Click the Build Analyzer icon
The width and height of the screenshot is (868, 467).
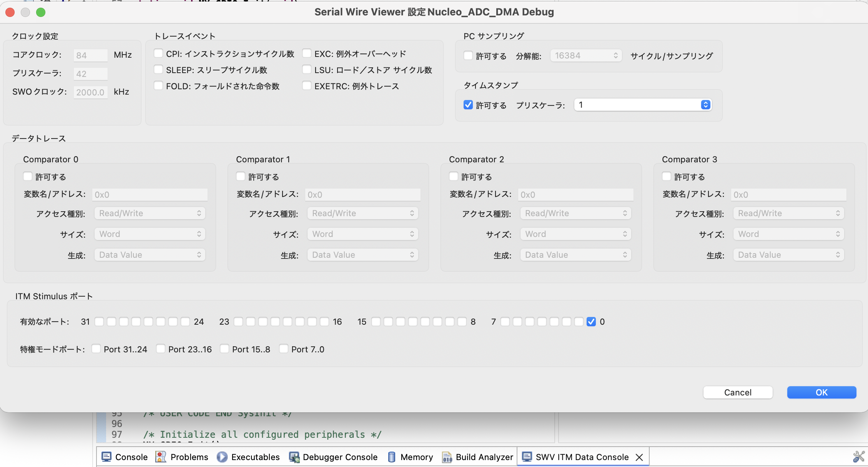pos(447,457)
